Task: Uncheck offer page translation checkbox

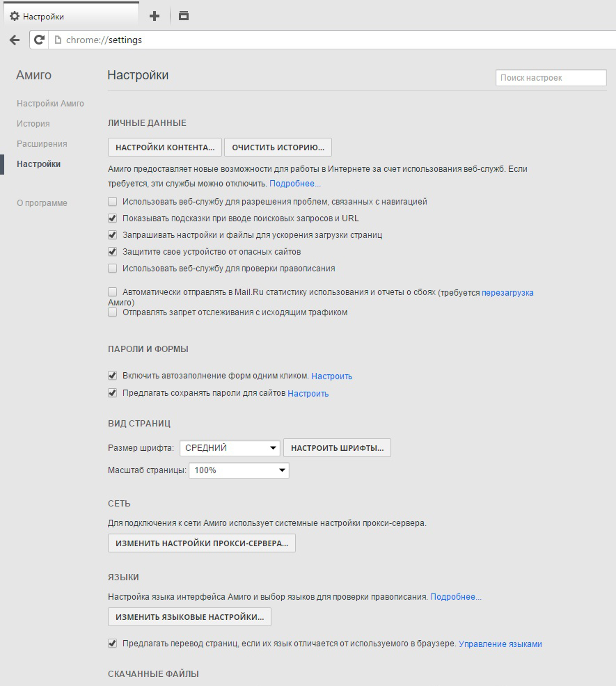Action: tap(113, 644)
